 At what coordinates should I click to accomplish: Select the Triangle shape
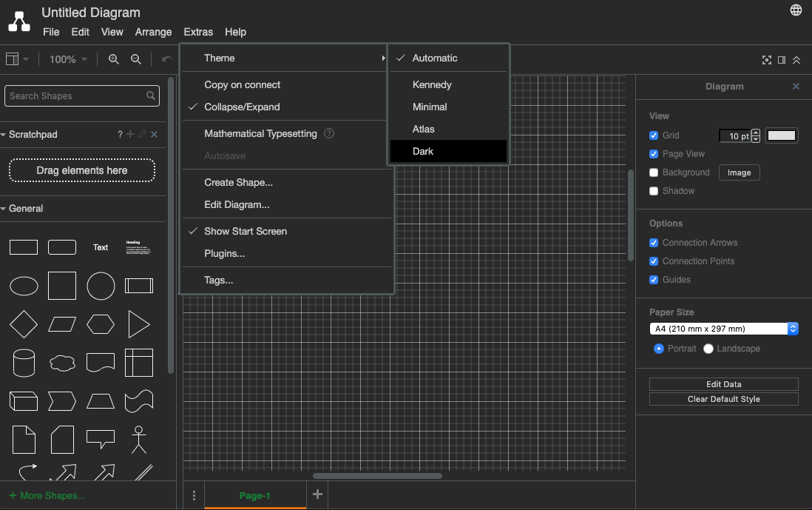(138, 324)
